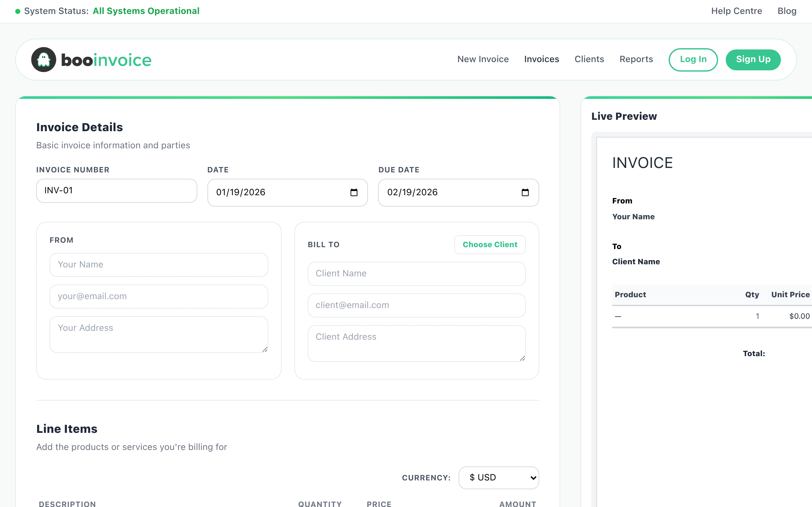This screenshot has height=507, width=812.
Task: Select the Invoice Number input showing INV-01
Action: [116, 190]
